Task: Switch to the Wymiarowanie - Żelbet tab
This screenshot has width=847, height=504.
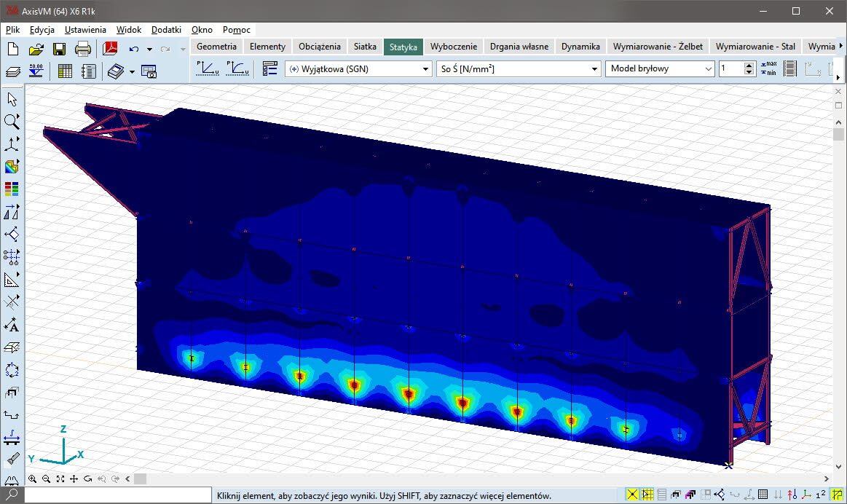Action: tap(658, 46)
